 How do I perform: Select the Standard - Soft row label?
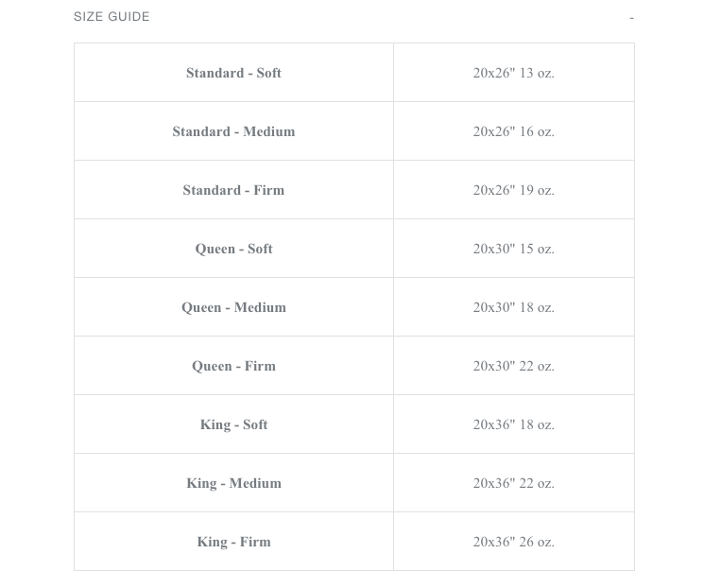(x=233, y=73)
